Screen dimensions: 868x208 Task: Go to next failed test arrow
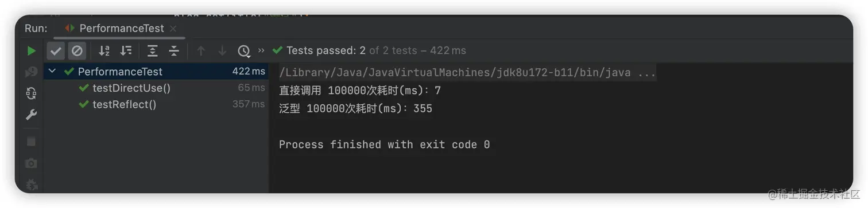pyautogui.click(x=222, y=51)
